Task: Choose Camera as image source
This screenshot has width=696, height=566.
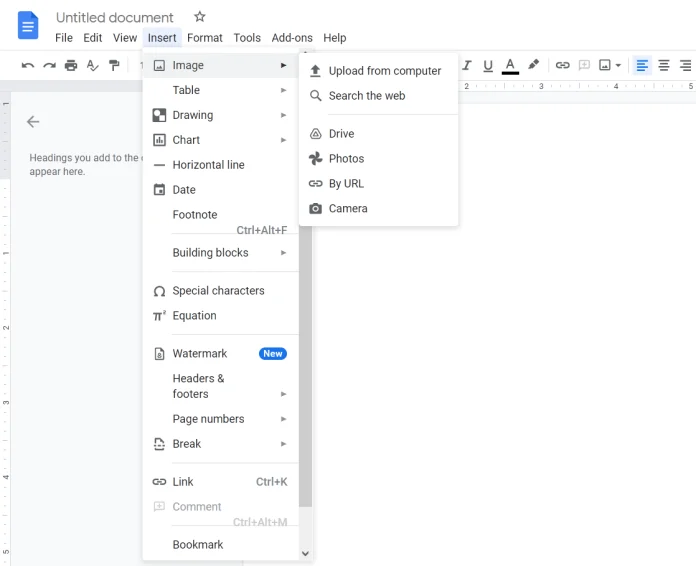Action: point(378,208)
